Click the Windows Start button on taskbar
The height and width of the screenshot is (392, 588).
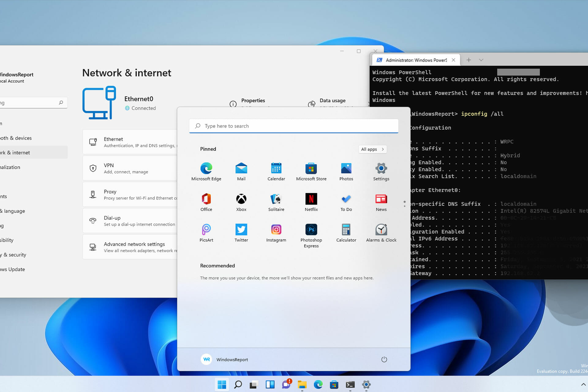tap(222, 384)
